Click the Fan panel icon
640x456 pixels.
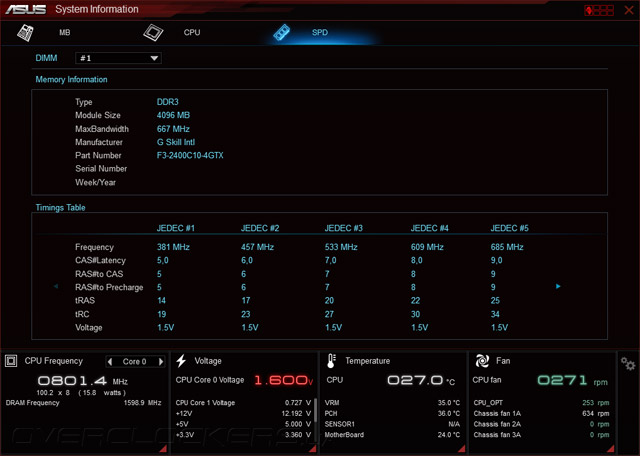(x=482, y=361)
